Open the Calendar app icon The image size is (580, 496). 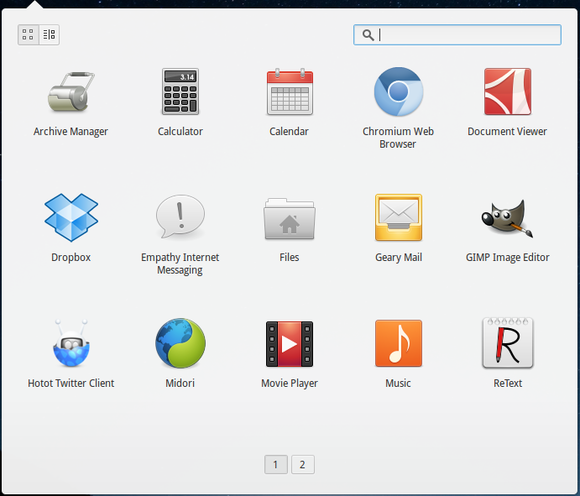(x=290, y=91)
